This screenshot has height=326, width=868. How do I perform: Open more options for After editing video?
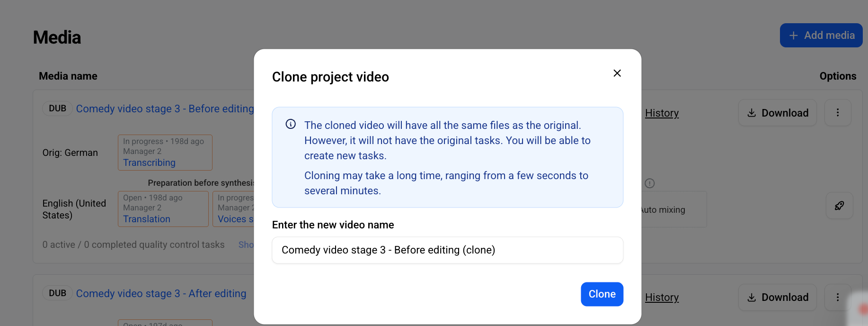click(x=838, y=297)
